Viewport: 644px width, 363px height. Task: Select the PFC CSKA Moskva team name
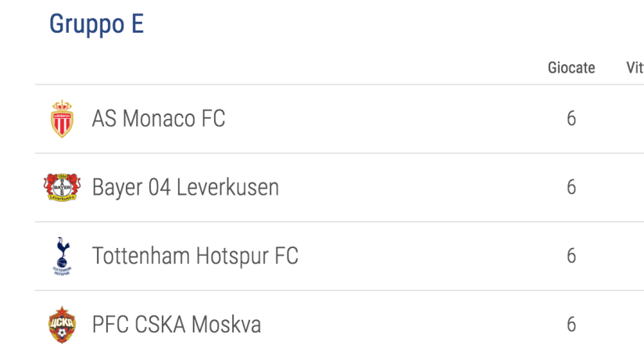177,325
